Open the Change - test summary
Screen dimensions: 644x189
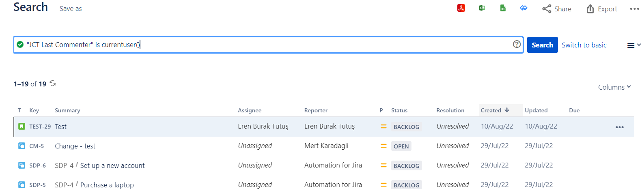coord(75,146)
